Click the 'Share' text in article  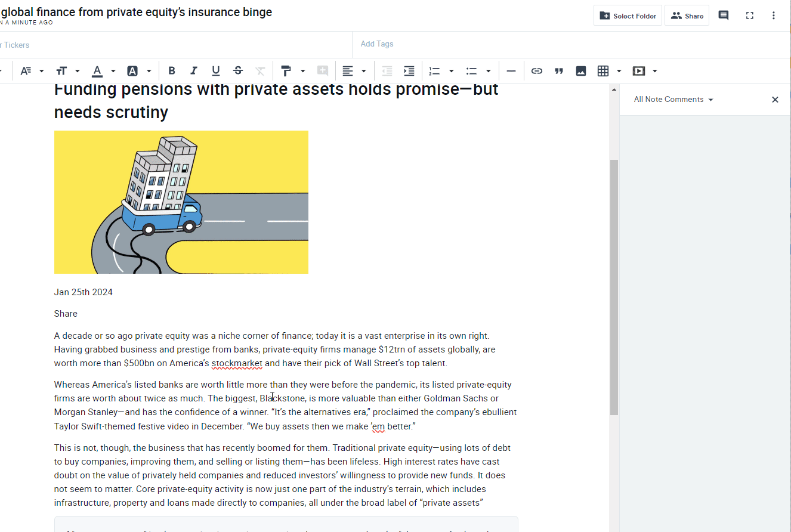[x=66, y=314]
